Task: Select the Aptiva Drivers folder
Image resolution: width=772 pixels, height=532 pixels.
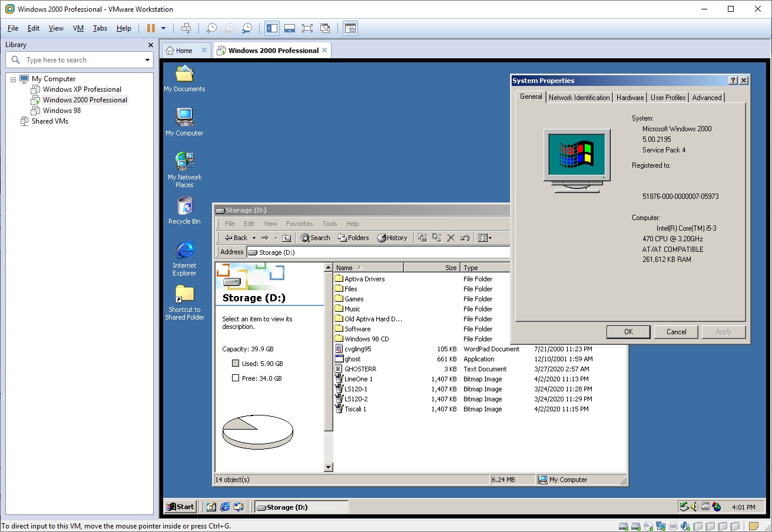Action: tap(360, 279)
